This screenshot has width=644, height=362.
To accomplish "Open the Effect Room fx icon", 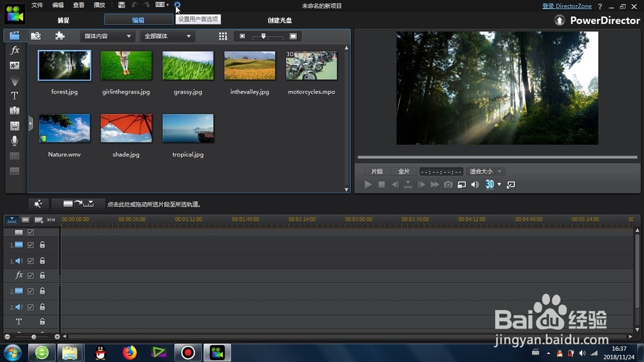I will point(14,50).
